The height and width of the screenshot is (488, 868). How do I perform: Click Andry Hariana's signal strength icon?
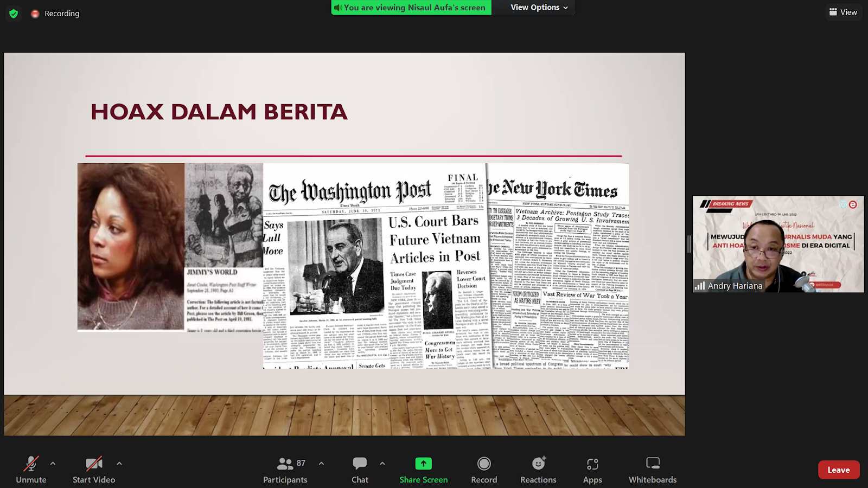700,286
